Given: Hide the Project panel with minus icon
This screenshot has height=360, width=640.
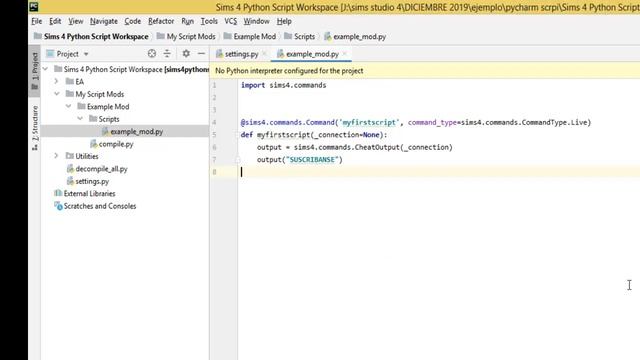Looking at the screenshot, I should click(201, 53).
